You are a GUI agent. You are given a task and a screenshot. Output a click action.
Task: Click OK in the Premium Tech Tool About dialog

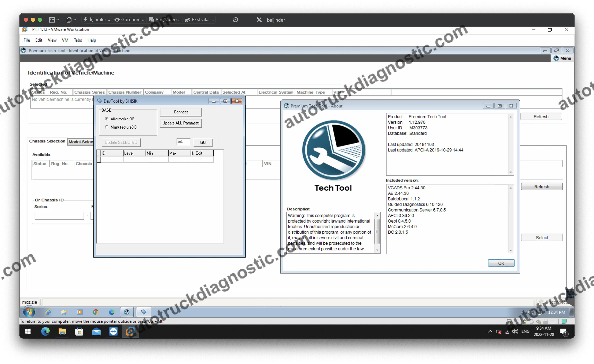(501, 263)
